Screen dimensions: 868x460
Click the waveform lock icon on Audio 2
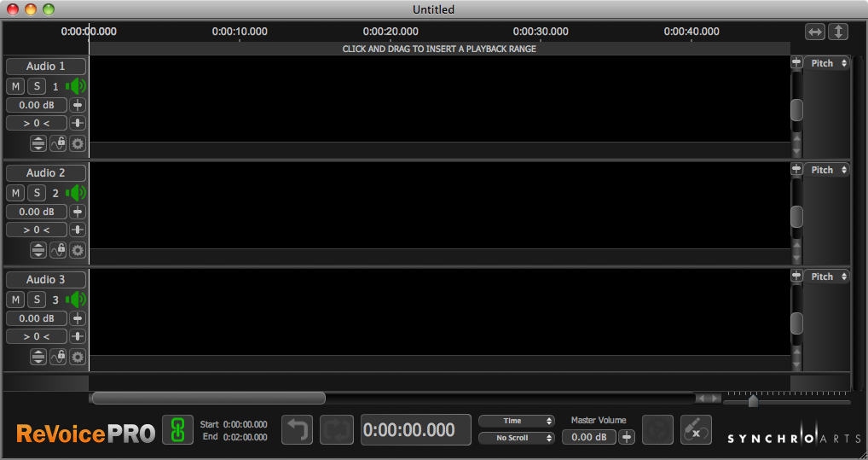click(58, 250)
